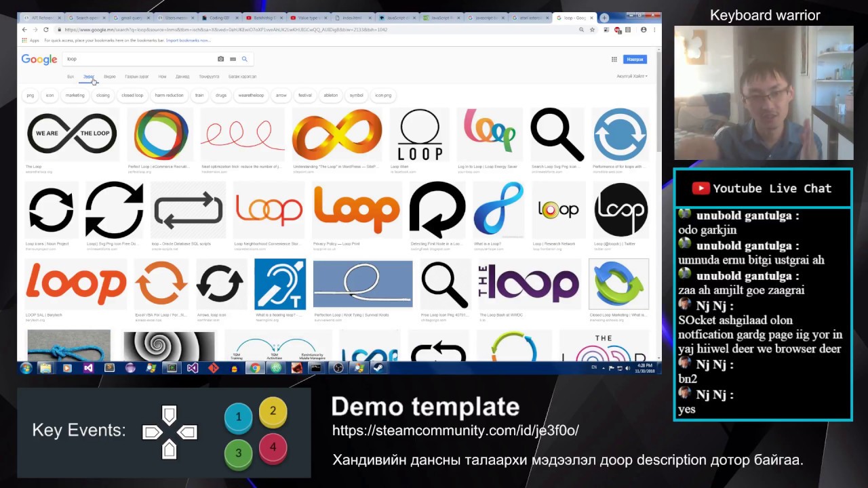Screen dimensions: 868x488
Task: Filter images by 'png' chip
Action: click(x=31, y=96)
